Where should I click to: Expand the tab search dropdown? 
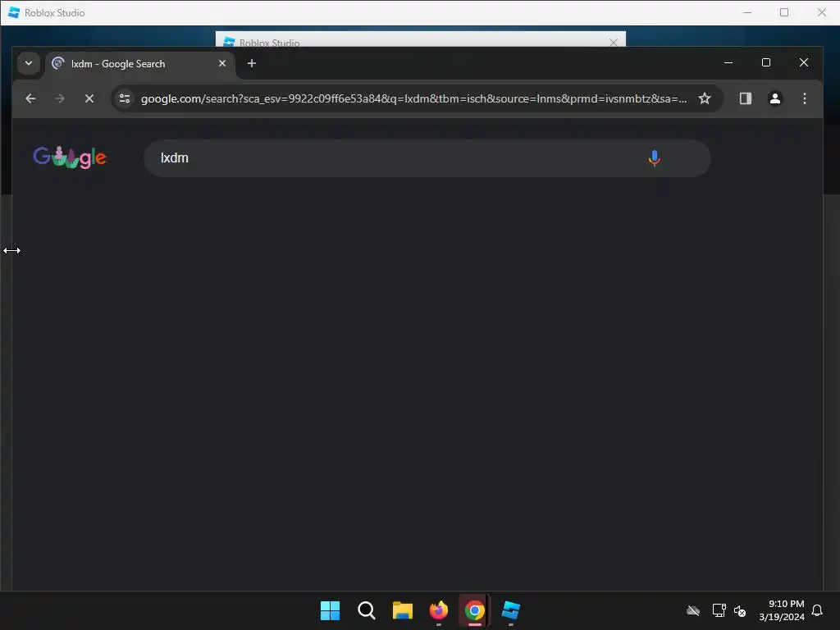(x=29, y=63)
